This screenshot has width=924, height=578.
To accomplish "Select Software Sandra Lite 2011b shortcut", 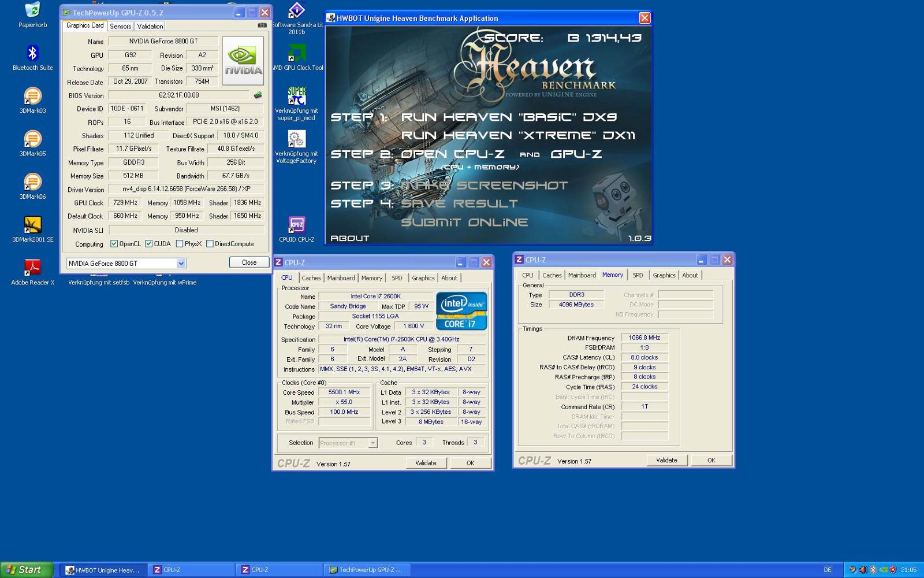I will pyautogui.click(x=297, y=10).
